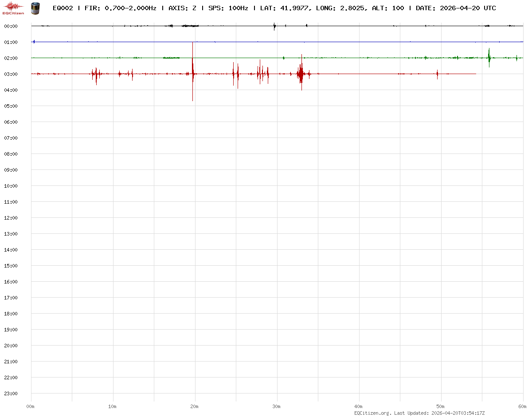Click the 60m label on time axis
The height and width of the screenshot is (417, 532).
(x=523, y=406)
